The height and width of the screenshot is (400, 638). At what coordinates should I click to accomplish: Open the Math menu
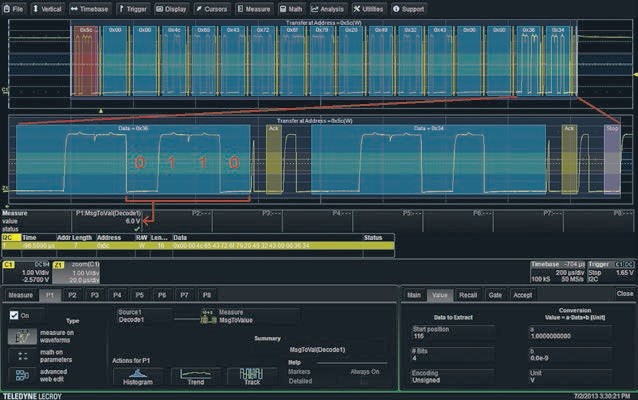tap(291, 9)
